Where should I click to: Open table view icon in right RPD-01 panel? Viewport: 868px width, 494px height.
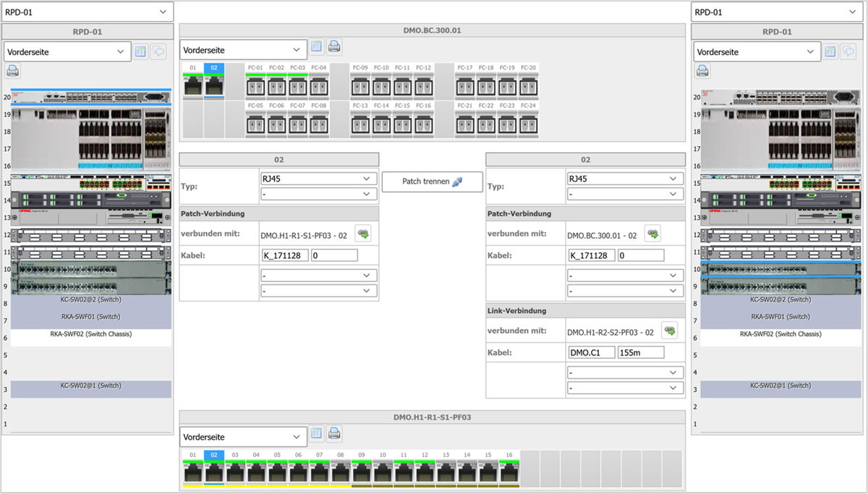tap(830, 51)
